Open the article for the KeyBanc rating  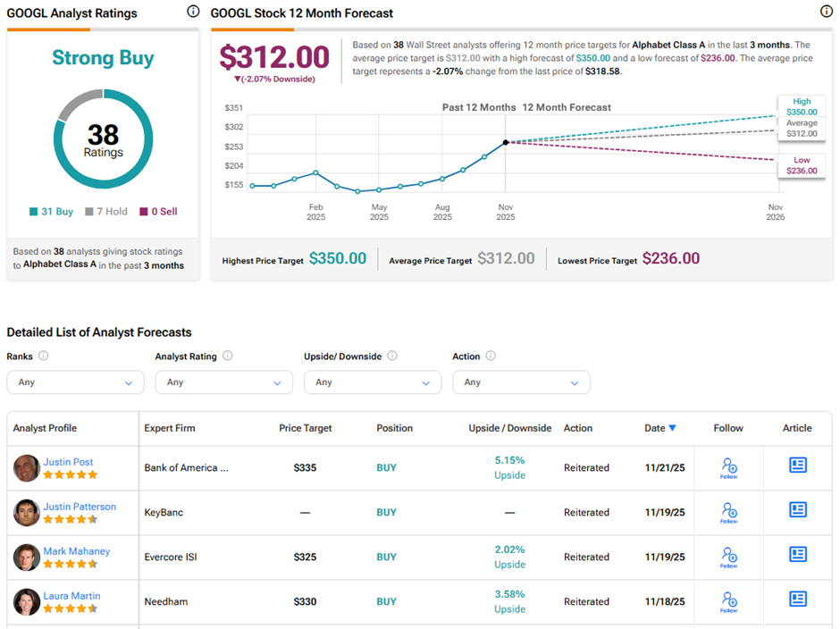(797, 510)
